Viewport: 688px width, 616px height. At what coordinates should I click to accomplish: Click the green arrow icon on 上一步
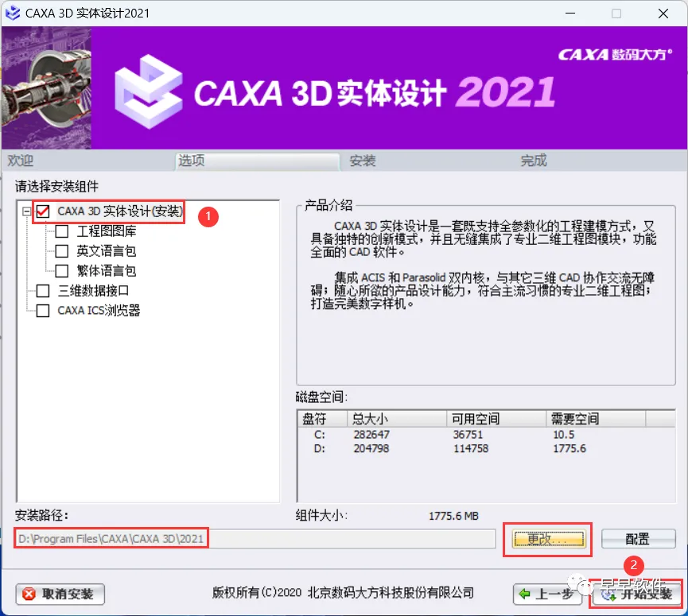tap(524, 594)
